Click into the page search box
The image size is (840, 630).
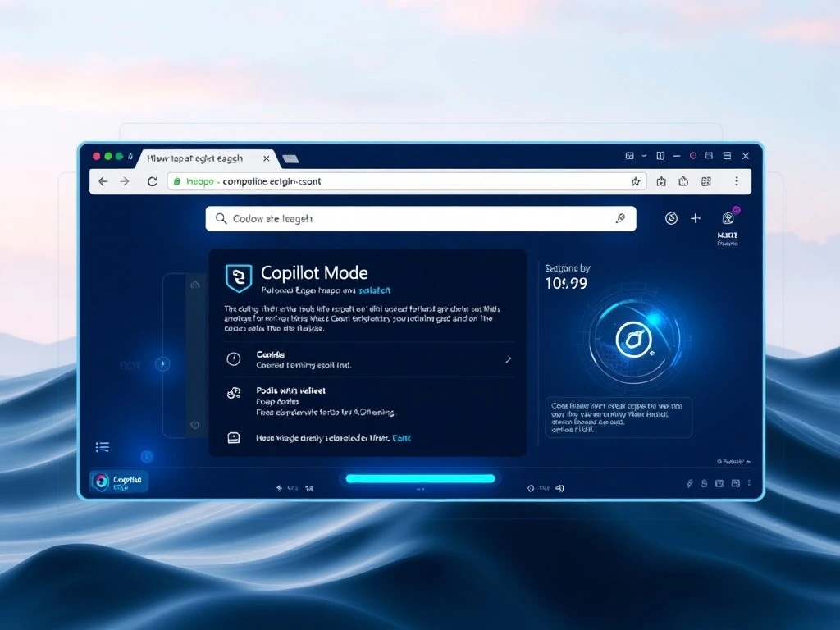[421, 218]
